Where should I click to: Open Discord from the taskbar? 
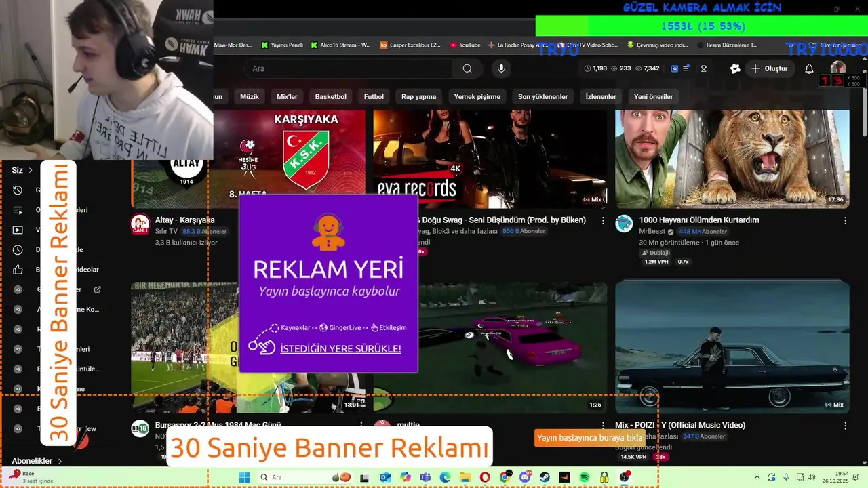click(524, 477)
